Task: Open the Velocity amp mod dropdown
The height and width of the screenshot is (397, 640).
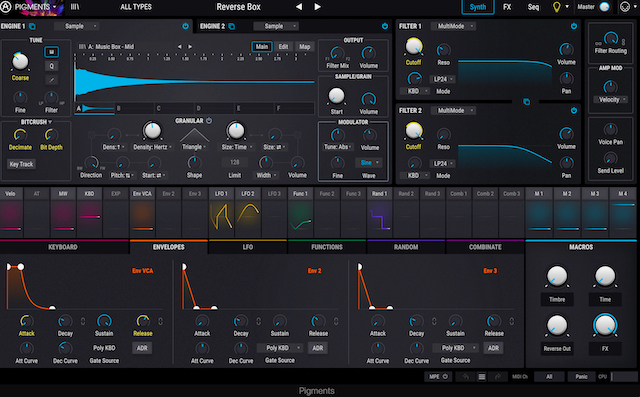Action: (x=611, y=100)
